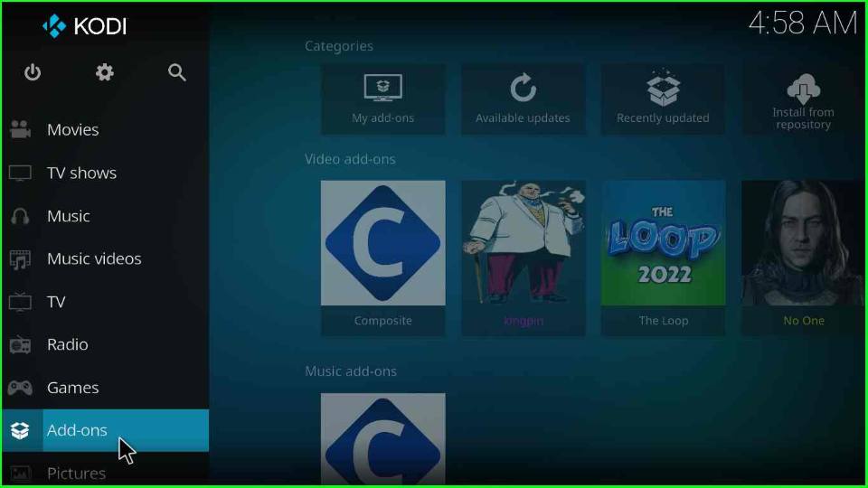
Task: Open search with the magnifier icon
Action: [176, 72]
